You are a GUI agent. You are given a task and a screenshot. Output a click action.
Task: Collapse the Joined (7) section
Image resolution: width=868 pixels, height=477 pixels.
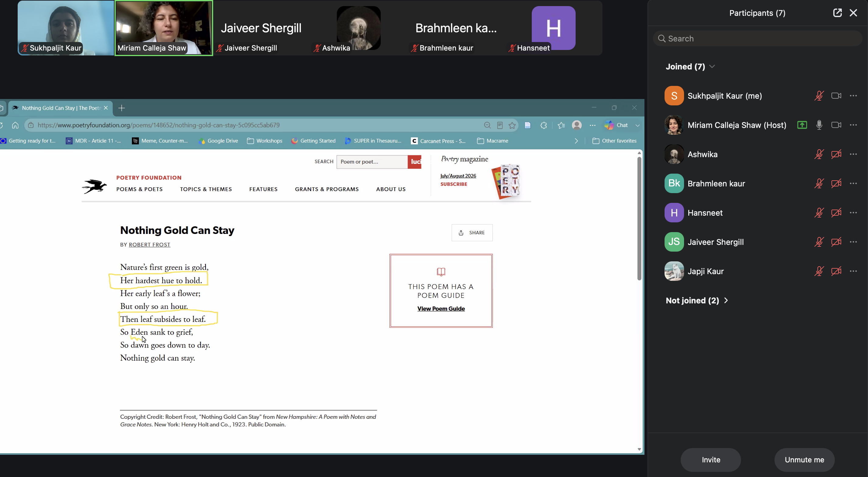712,67
